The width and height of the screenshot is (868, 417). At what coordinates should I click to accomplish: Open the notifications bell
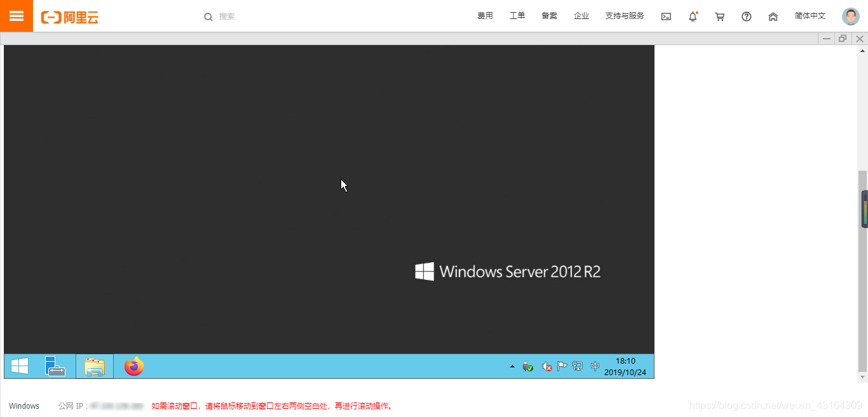pyautogui.click(x=693, y=17)
